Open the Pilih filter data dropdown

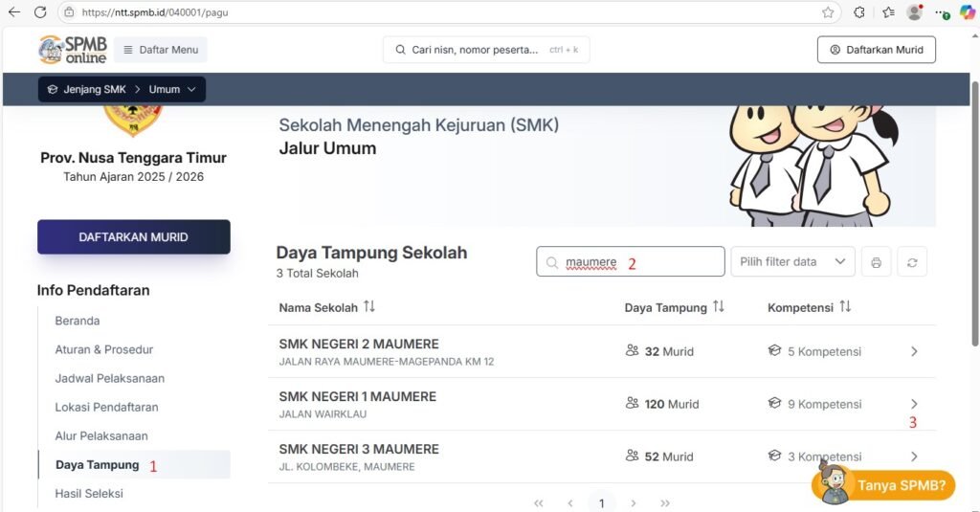(x=792, y=261)
